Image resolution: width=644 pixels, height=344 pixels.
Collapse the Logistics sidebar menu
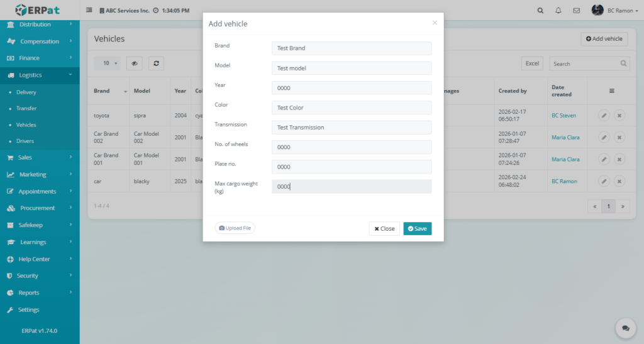(x=40, y=75)
